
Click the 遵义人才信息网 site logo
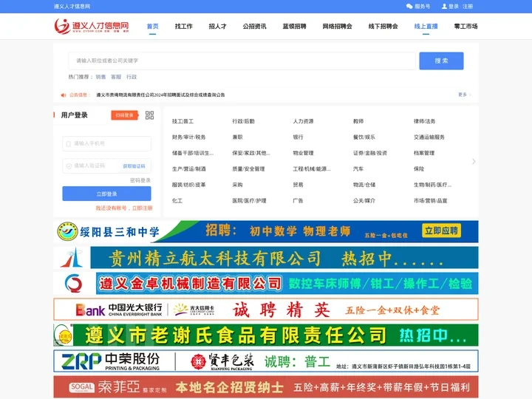(x=92, y=26)
